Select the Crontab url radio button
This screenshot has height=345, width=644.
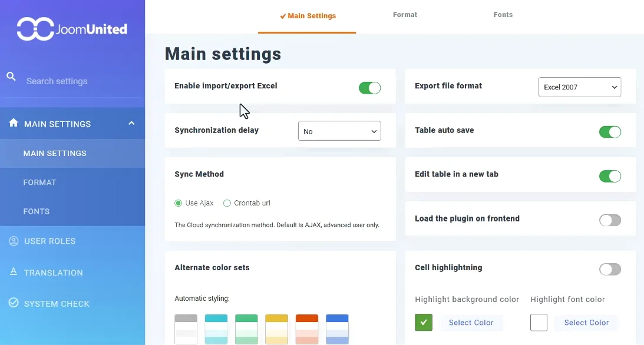pyautogui.click(x=227, y=203)
